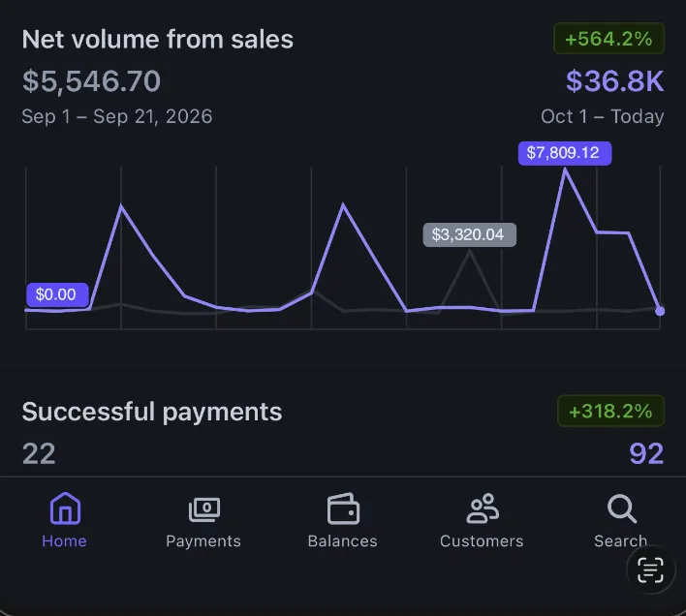Tap the house Home icon
Image resolution: width=686 pixels, height=616 pixels.
tap(65, 508)
